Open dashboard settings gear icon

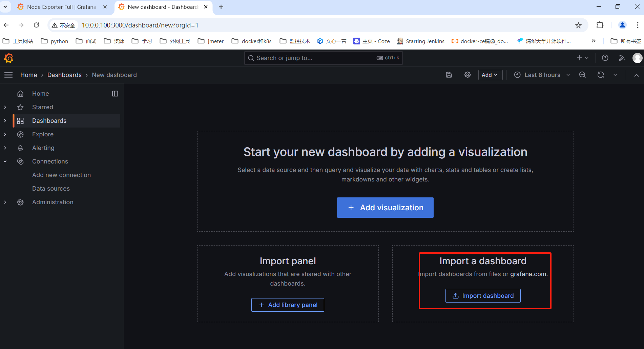[x=468, y=75]
